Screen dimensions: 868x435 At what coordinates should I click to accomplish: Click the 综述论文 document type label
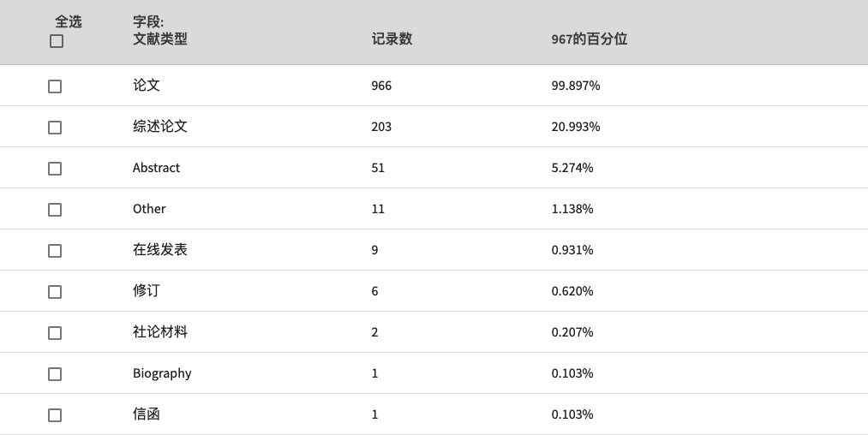click(160, 126)
